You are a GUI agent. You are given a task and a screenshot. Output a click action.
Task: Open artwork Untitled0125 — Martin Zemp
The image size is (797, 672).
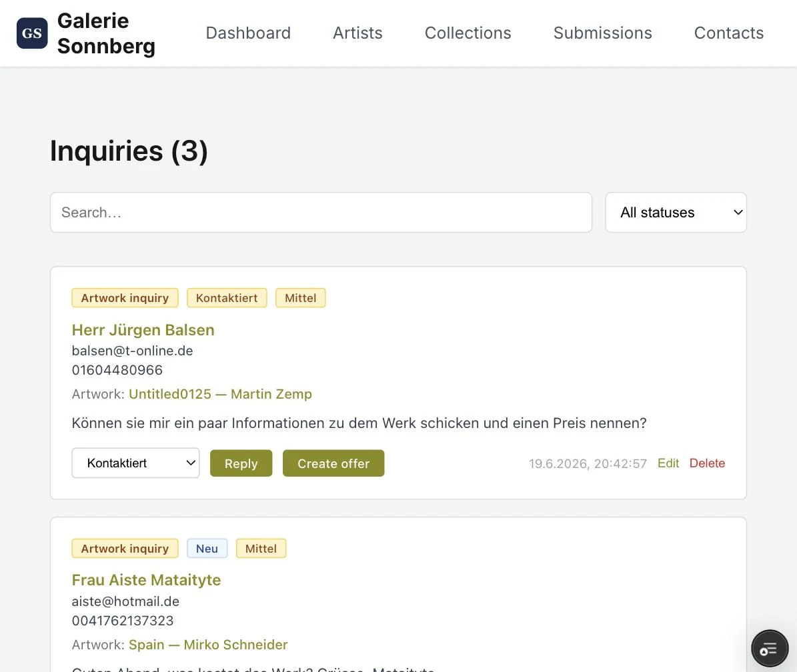point(220,394)
